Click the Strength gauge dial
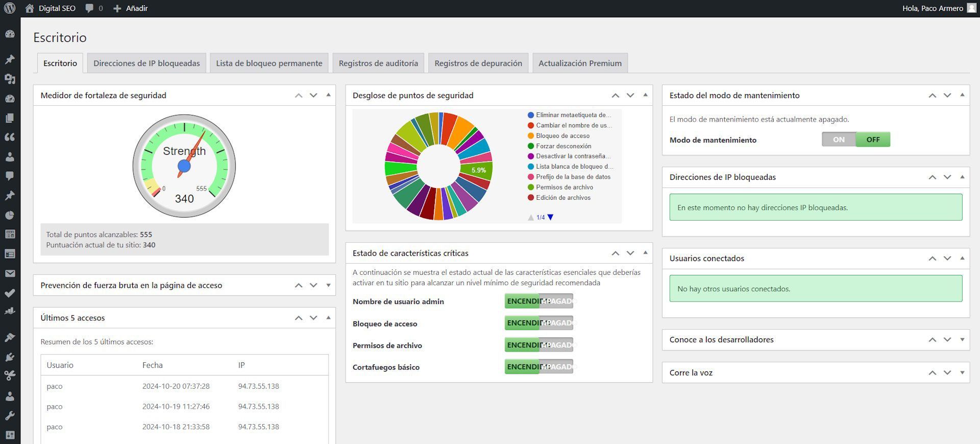This screenshot has width=980, height=444. (184, 166)
